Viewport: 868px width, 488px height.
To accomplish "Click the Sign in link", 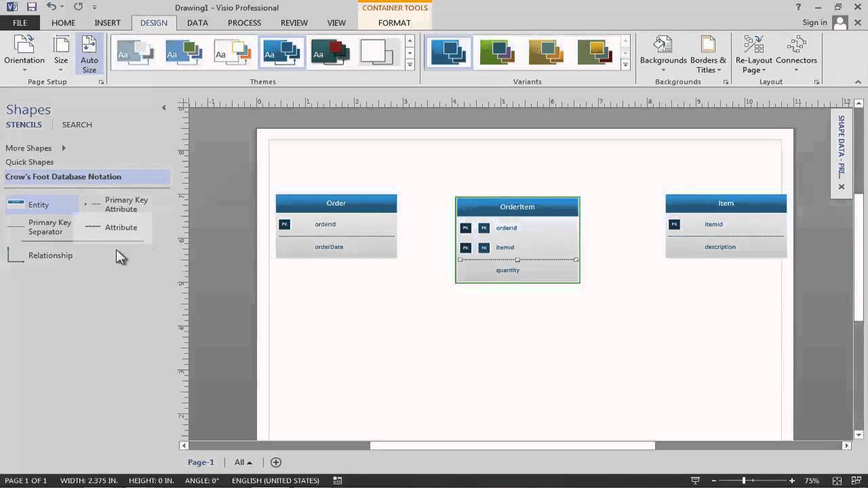I will (x=814, y=22).
